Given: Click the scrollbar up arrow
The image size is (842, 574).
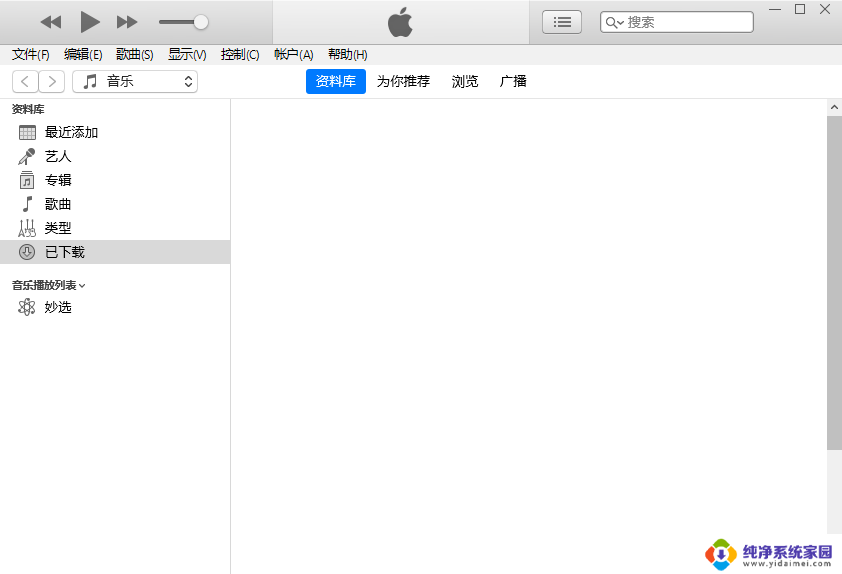Looking at the screenshot, I should click(x=834, y=107).
